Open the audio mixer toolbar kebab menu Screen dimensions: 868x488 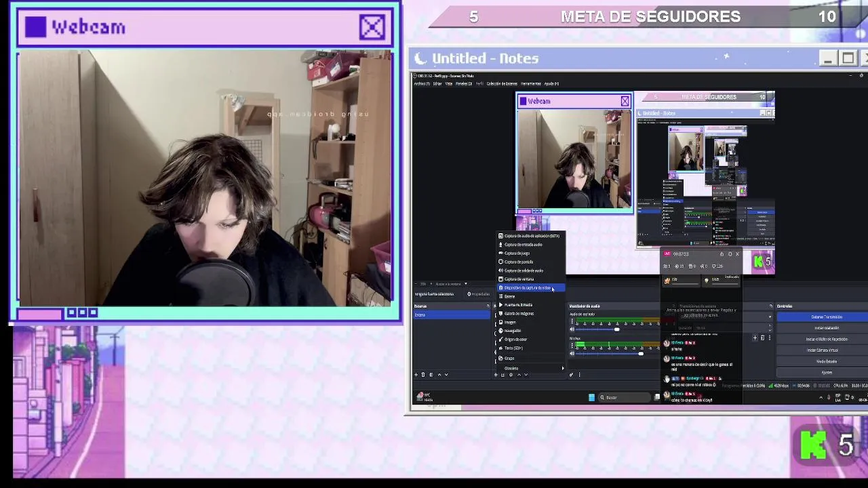579,375
